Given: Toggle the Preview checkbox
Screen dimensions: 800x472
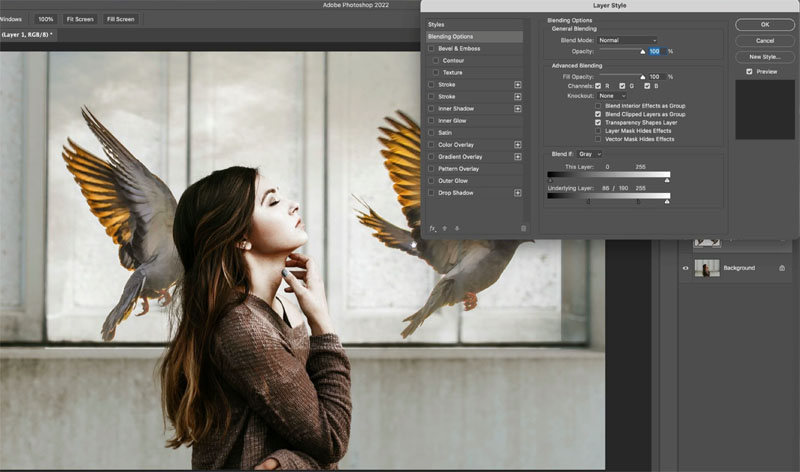Looking at the screenshot, I should (750, 72).
